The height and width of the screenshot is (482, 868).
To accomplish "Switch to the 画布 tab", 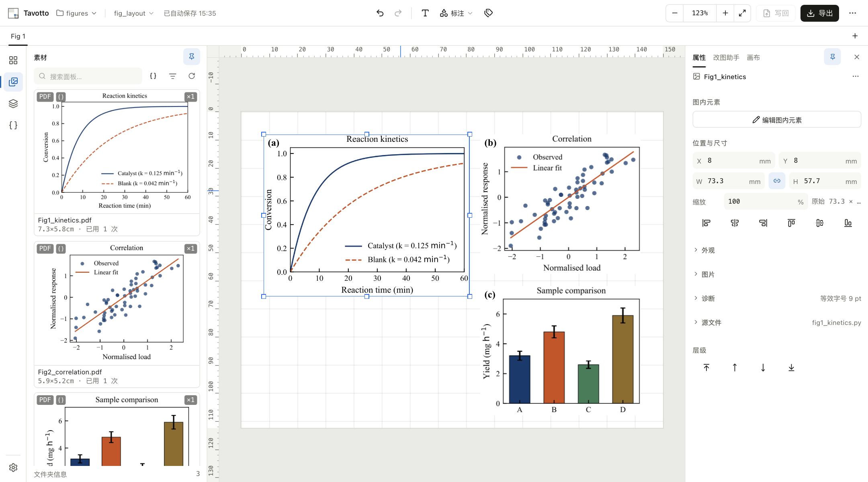I will [753, 57].
